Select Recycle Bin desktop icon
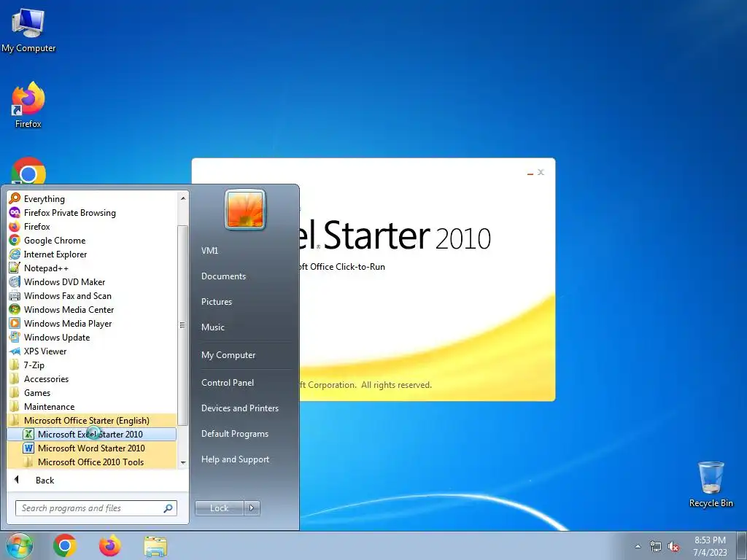 coord(711,484)
